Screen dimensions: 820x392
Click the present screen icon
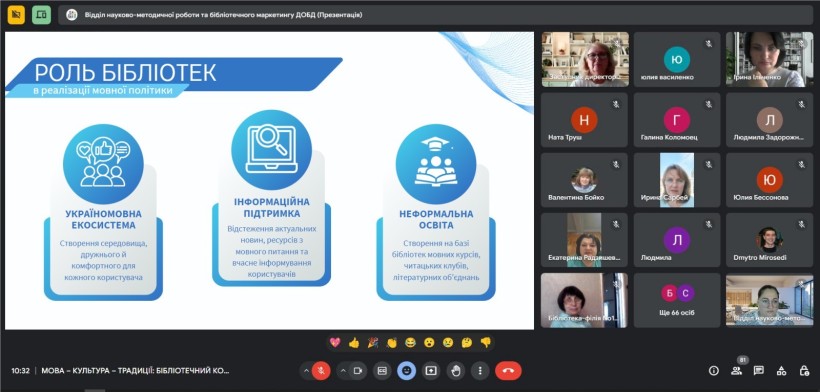431,371
